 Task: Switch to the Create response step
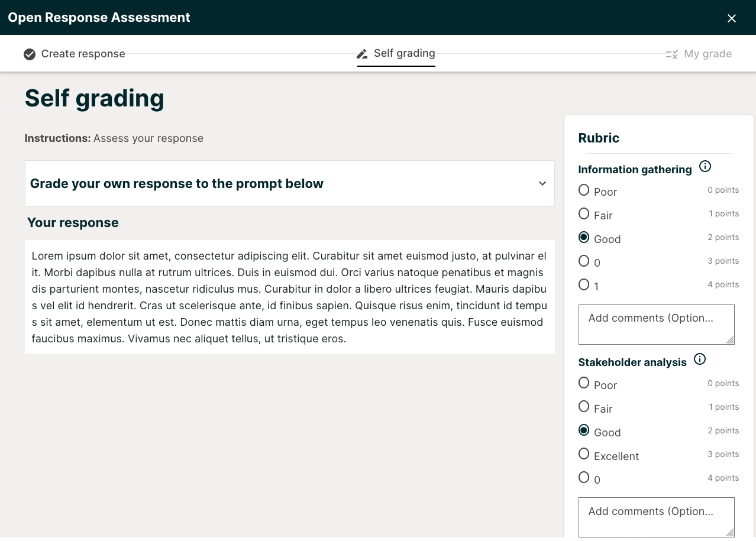point(83,54)
